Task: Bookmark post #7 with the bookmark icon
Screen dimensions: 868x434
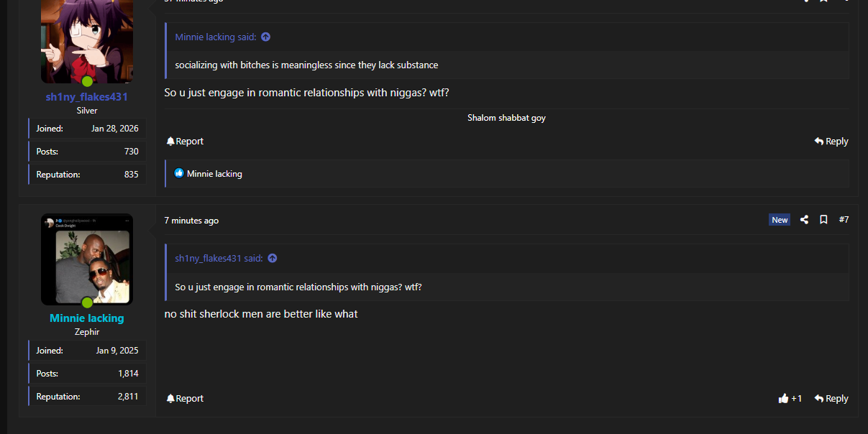Action: (823, 220)
